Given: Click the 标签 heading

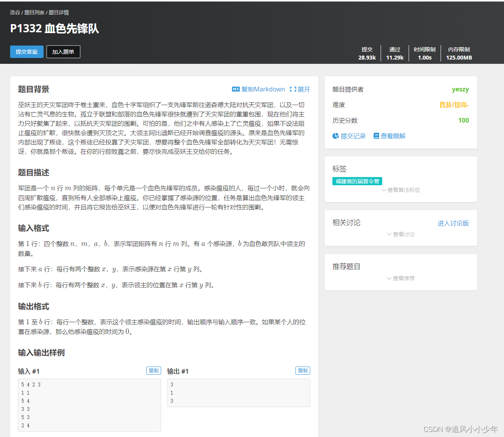Looking at the screenshot, I should [339, 169].
